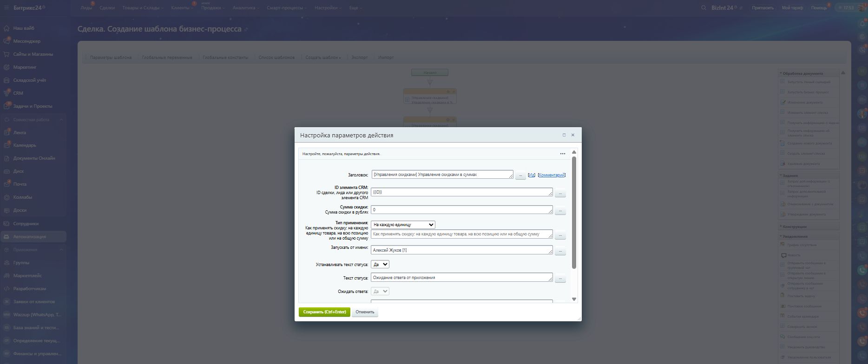The height and width of the screenshot is (364, 868).
Task: Click the Сотрудники people icon
Action: tap(7, 224)
